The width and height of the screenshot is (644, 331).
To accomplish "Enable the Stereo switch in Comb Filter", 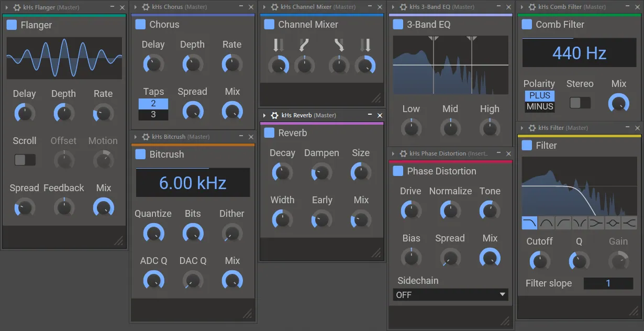I will [580, 103].
